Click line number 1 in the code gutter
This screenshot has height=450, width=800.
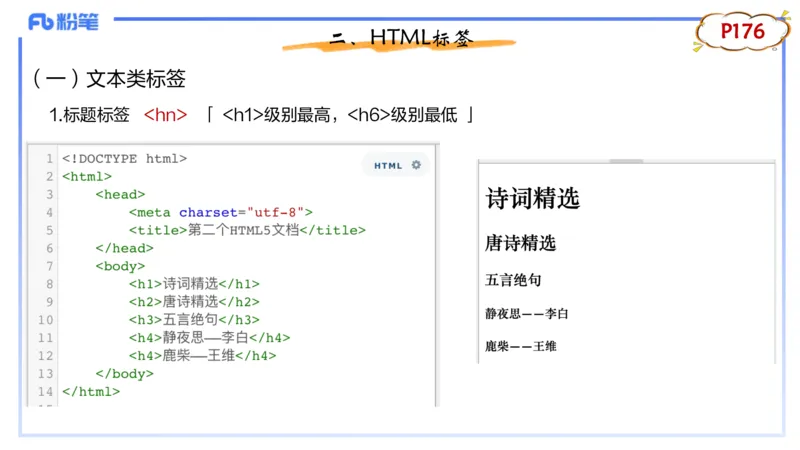(x=49, y=158)
